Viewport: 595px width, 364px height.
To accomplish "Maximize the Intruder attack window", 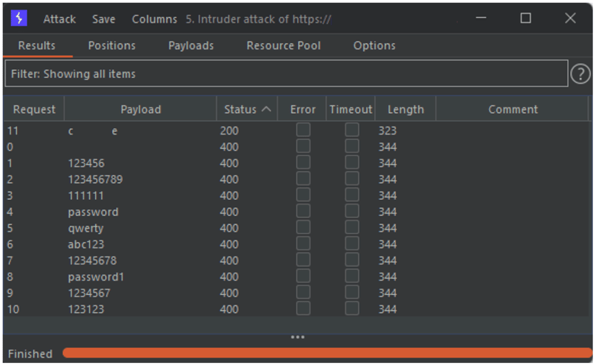I will pyautogui.click(x=525, y=18).
